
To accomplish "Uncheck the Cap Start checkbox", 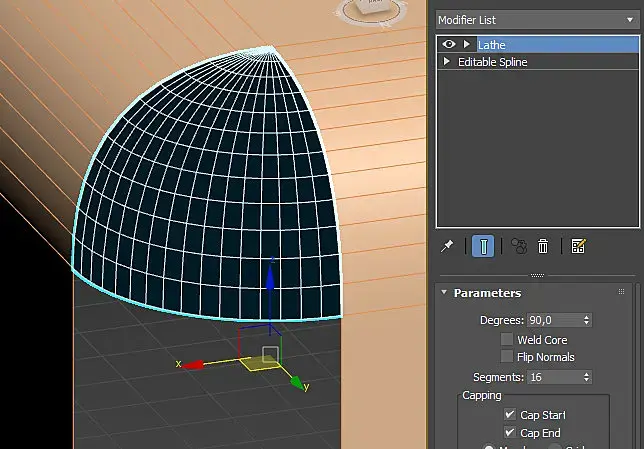I will tap(510, 414).
